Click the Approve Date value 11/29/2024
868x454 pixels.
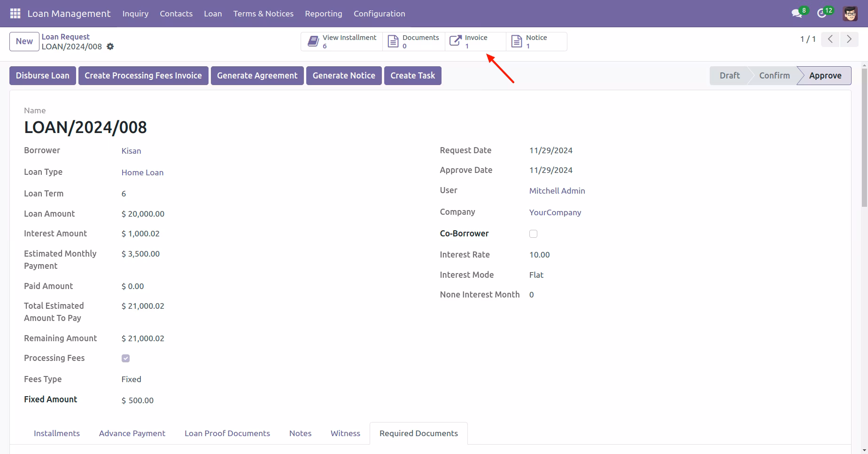point(550,170)
